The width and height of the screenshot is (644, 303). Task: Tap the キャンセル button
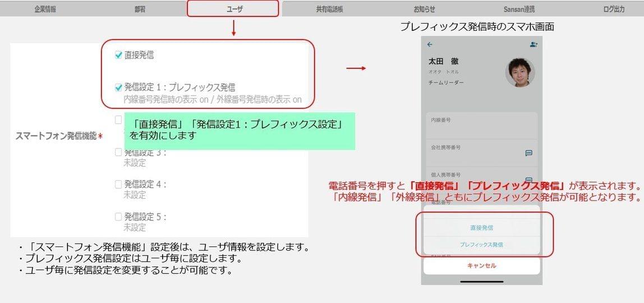pos(481,265)
